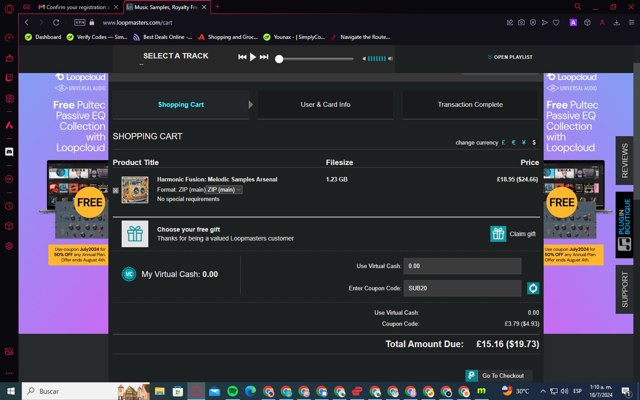This screenshot has height=400, width=640.
Task: Open Twitch in the Opera sidebar
Action: pyautogui.click(x=9, y=78)
